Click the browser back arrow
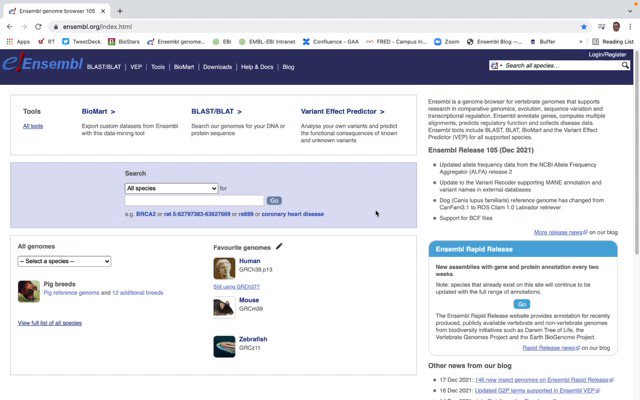 click(x=10, y=27)
